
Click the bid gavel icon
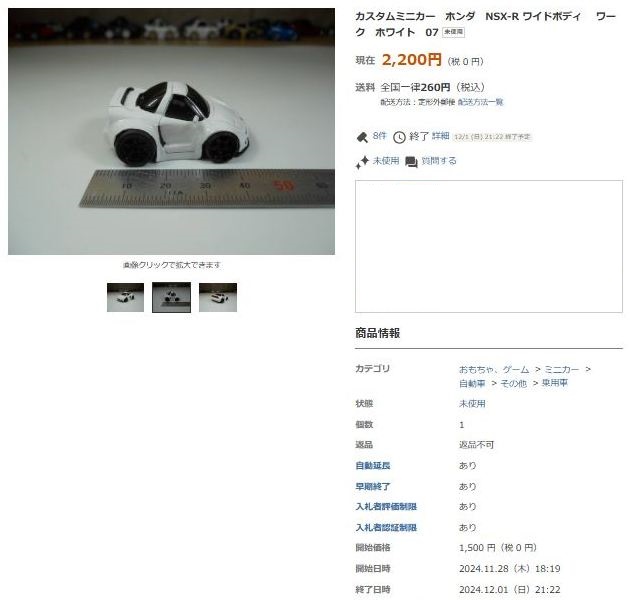pos(362,137)
